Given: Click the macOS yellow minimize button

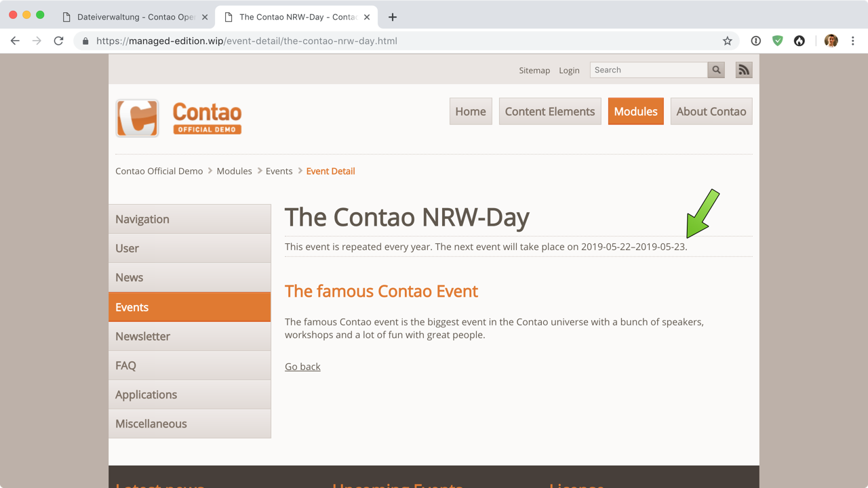Looking at the screenshot, I should coord(26,15).
